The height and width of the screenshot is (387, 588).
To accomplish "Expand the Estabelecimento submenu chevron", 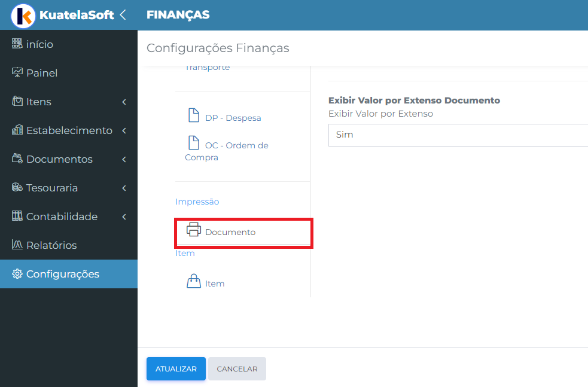I will tap(124, 130).
